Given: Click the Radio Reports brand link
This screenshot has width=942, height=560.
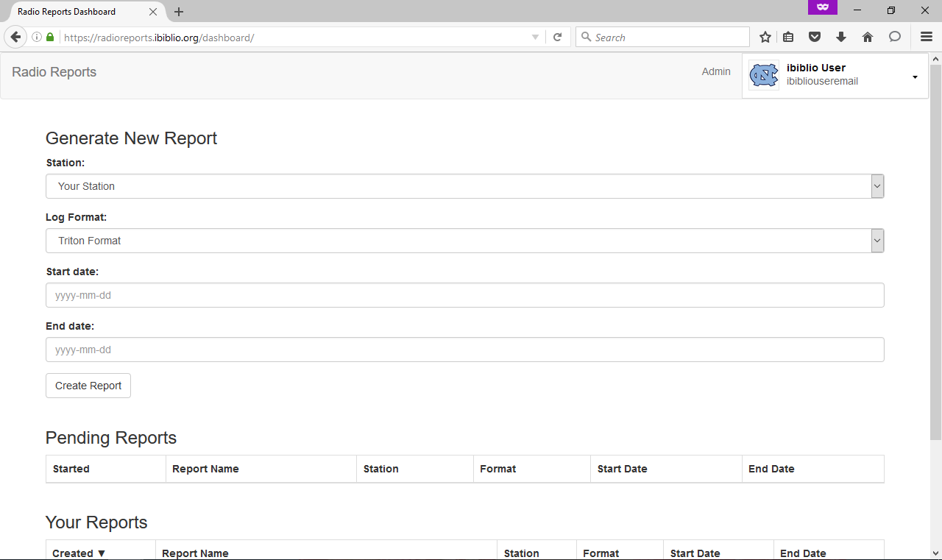Looking at the screenshot, I should point(54,72).
